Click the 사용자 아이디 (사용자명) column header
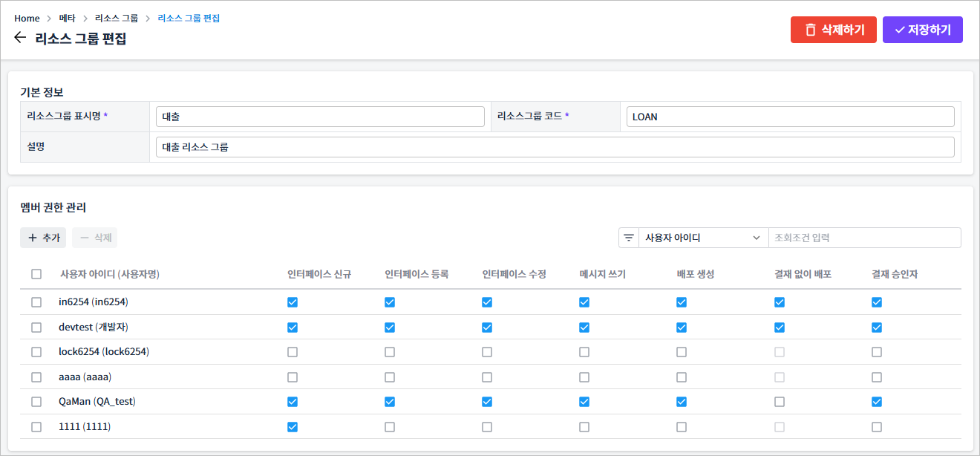The image size is (980, 456). pos(110,274)
